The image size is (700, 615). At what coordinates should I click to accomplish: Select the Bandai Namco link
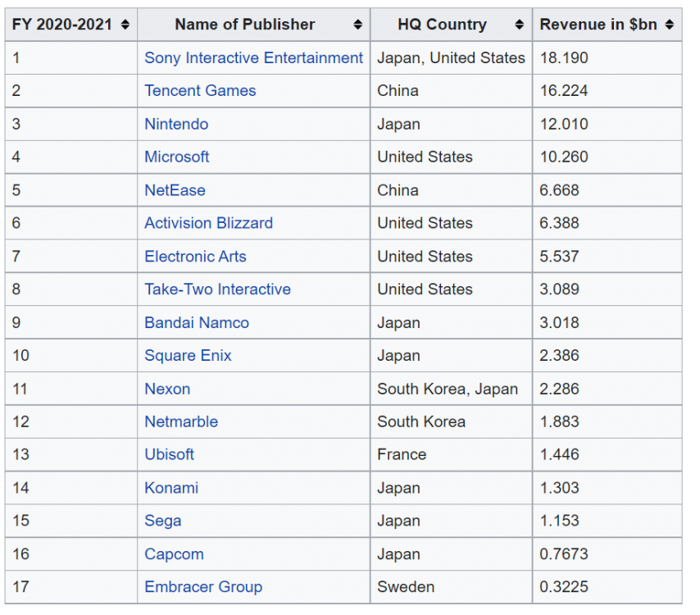coord(197,323)
